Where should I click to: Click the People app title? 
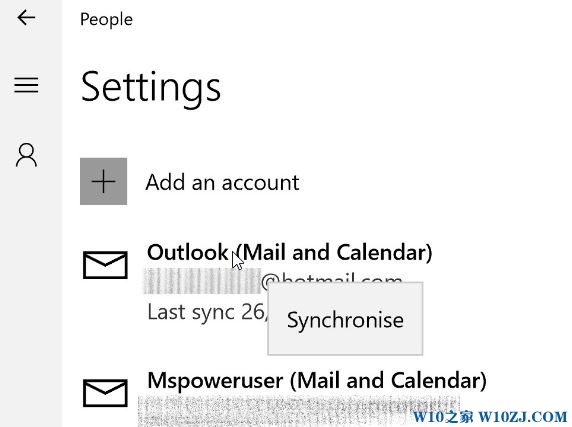pos(106,19)
